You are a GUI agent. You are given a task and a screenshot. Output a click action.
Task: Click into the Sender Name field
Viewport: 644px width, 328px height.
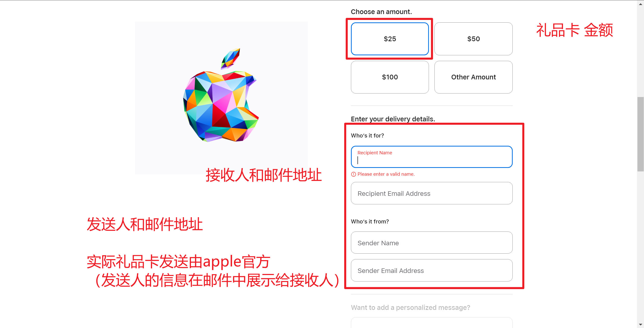[x=432, y=243]
